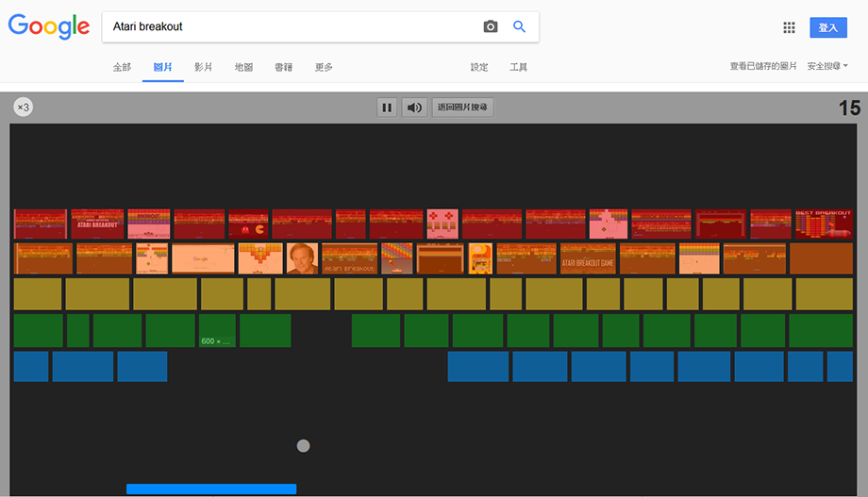The width and height of the screenshot is (868, 497).
Task: Open the 影片 tab
Action: (x=203, y=67)
